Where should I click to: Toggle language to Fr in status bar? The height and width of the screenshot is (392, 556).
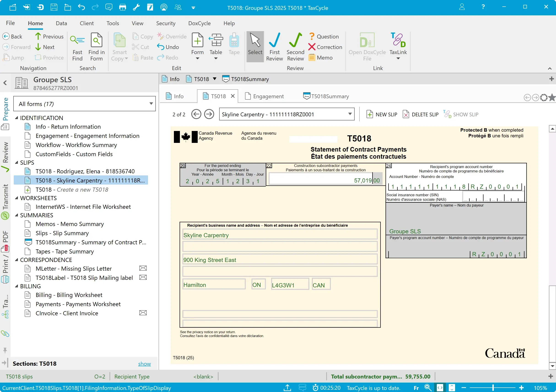coord(416,388)
